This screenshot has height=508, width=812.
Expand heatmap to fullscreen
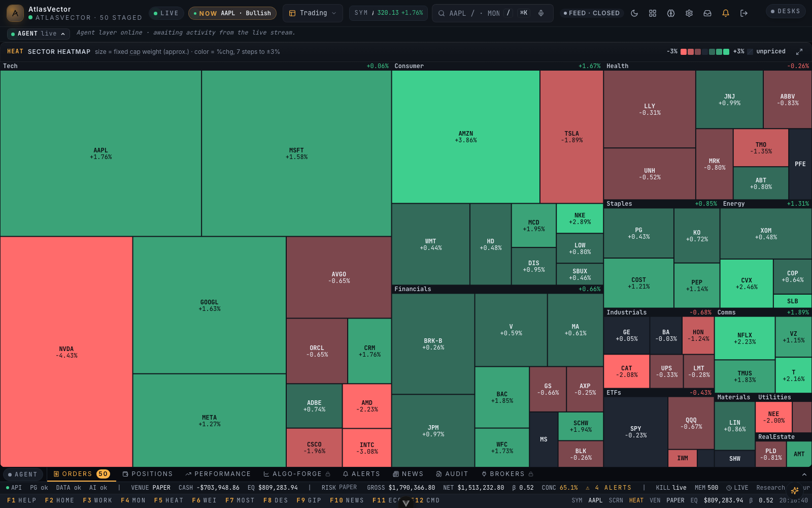click(x=799, y=52)
